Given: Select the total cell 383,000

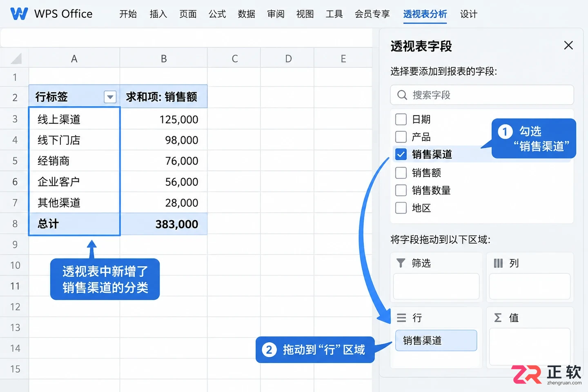Looking at the screenshot, I should tap(164, 224).
